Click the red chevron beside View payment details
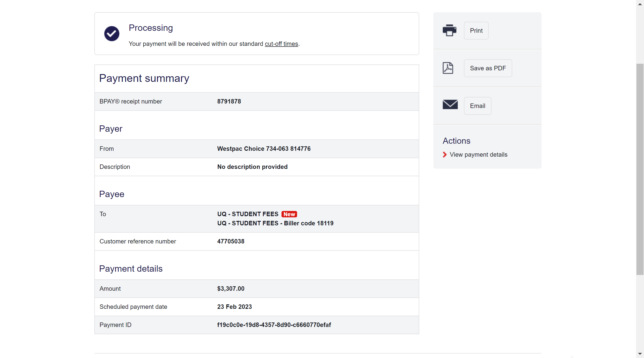This screenshot has width=644, height=358. [x=444, y=155]
